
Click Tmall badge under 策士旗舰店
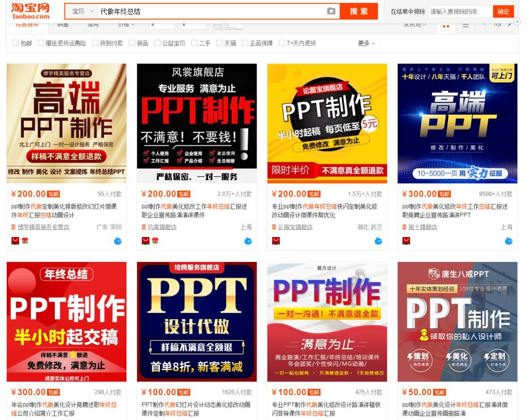pos(406,241)
